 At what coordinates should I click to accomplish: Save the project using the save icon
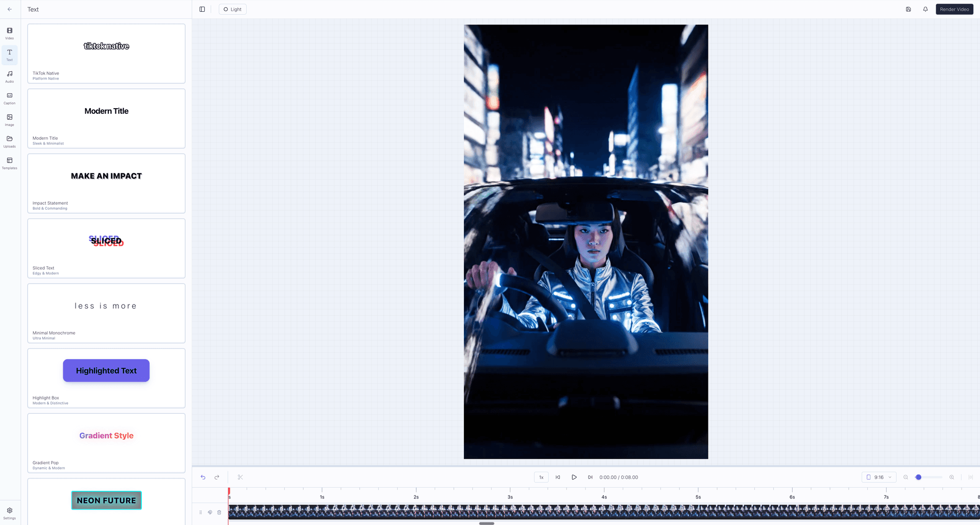pos(908,9)
